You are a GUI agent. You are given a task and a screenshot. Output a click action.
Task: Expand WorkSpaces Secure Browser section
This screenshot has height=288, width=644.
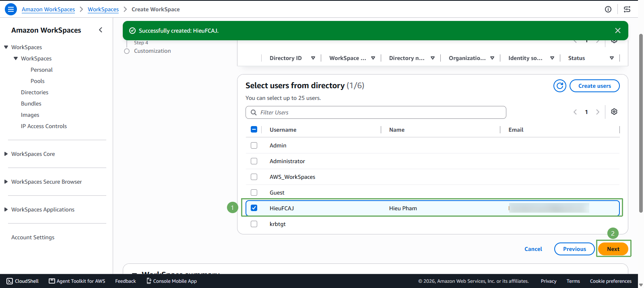tap(6, 182)
